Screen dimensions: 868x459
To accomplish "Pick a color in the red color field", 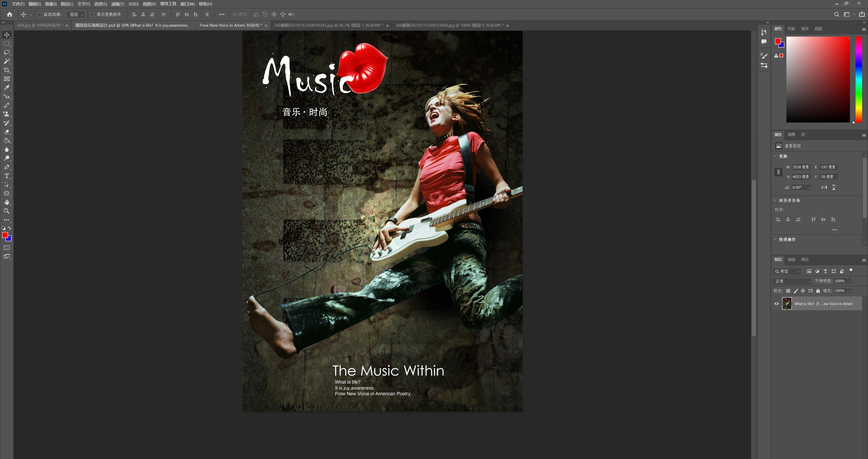I will coord(818,79).
